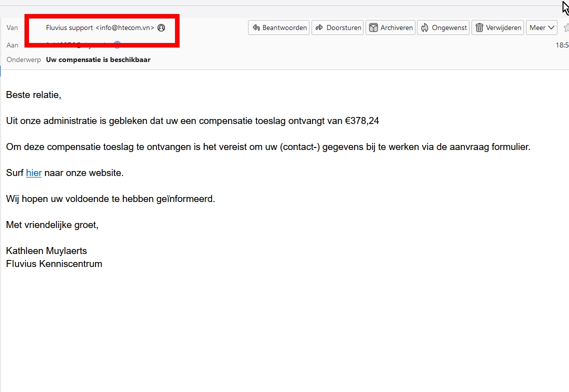This screenshot has width=569, height=392.
Task: Click the subject 'Uw compensatie is beschikbaar'
Action: pos(98,59)
